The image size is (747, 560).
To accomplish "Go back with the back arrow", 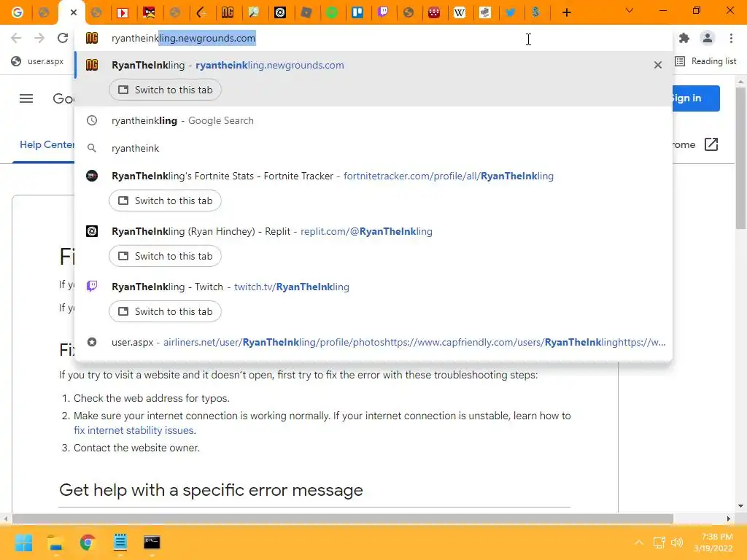I will click(16, 38).
